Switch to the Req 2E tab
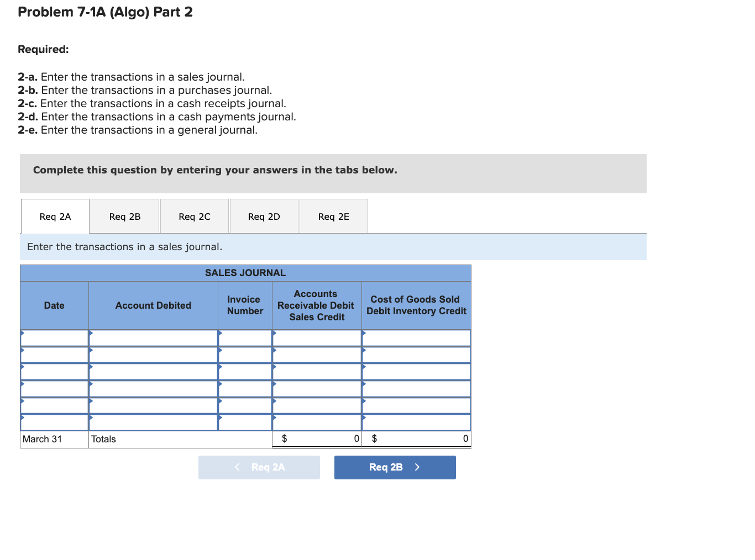The height and width of the screenshot is (560, 755). click(333, 216)
